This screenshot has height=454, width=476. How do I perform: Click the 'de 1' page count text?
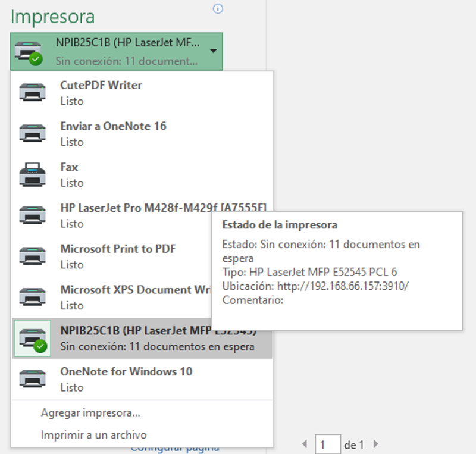pos(353,445)
